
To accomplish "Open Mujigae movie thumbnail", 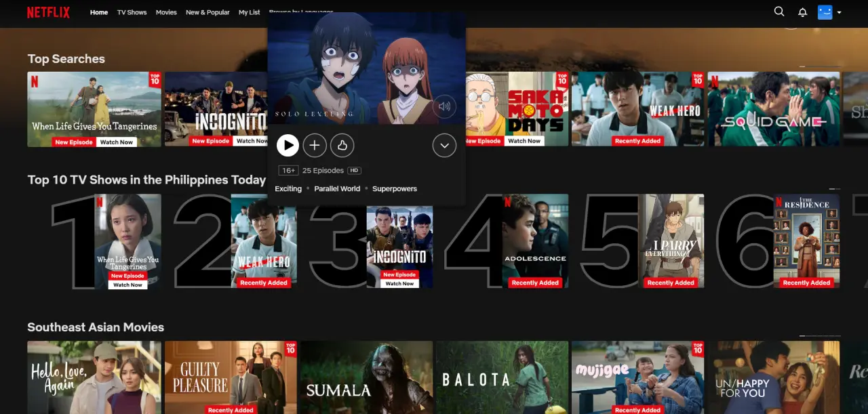I will coord(637,377).
